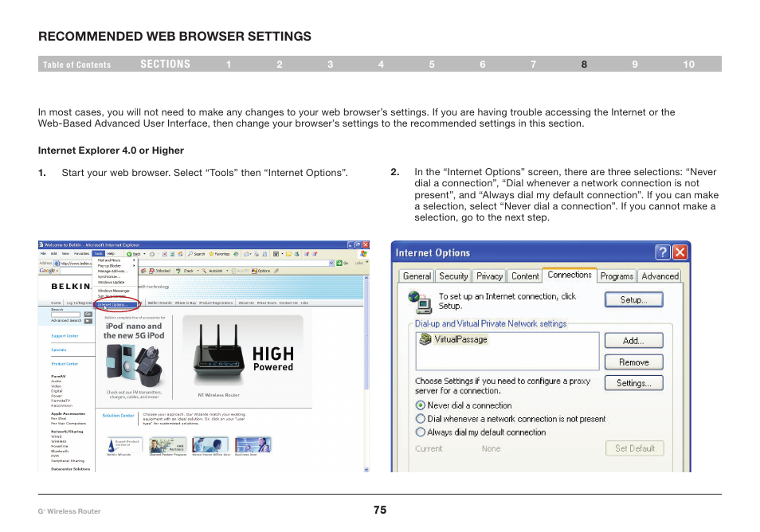Click the Windows flag logo in IE window

pyautogui.click(x=363, y=254)
